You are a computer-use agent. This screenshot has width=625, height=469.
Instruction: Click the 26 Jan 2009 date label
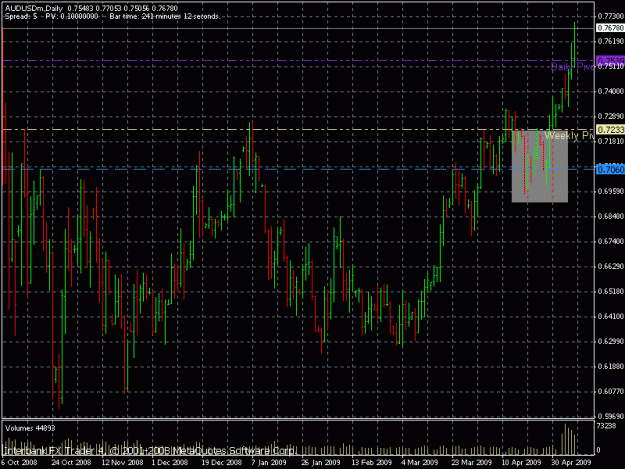click(x=321, y=463)
